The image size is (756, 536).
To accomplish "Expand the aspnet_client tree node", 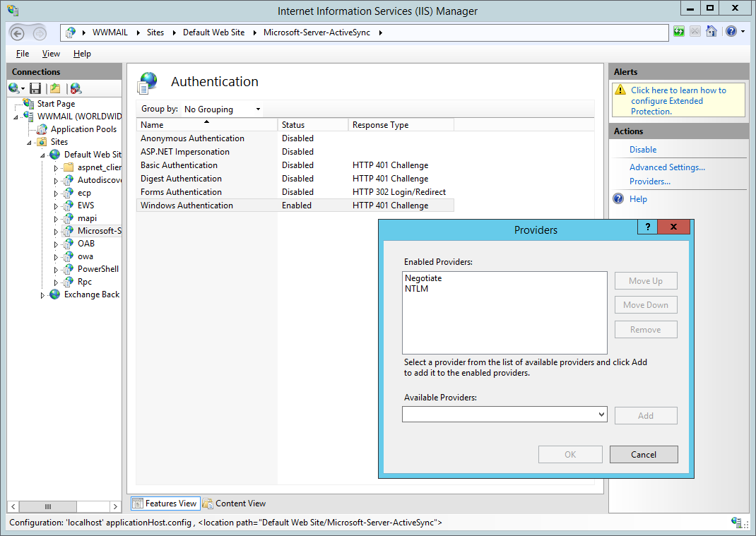I will point(56,168).
